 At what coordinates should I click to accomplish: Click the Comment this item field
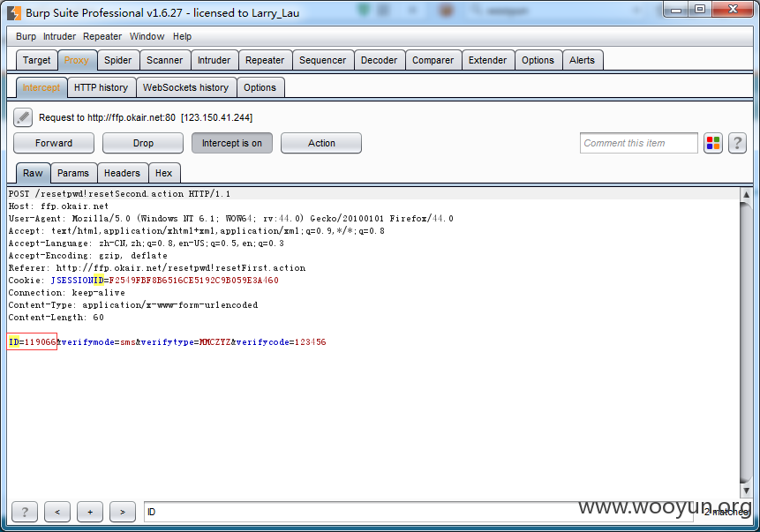[638, 144]
